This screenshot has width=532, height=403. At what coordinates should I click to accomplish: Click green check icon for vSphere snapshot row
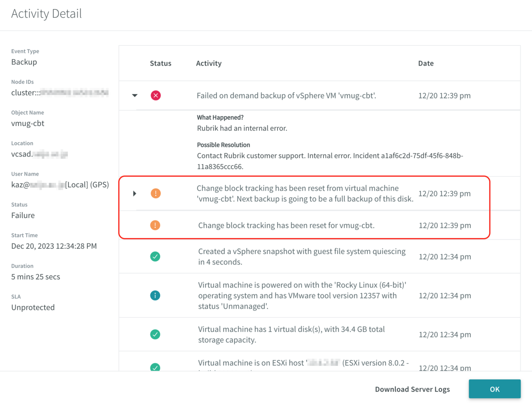(x=155, y=257)
